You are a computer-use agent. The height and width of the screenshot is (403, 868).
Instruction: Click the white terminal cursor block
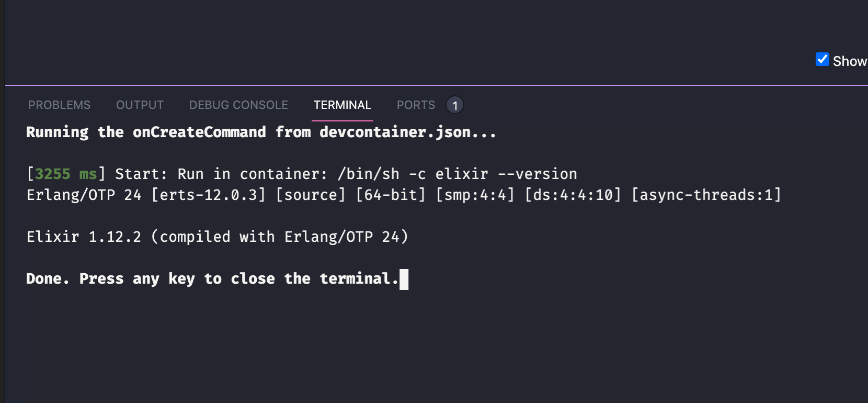404,279
